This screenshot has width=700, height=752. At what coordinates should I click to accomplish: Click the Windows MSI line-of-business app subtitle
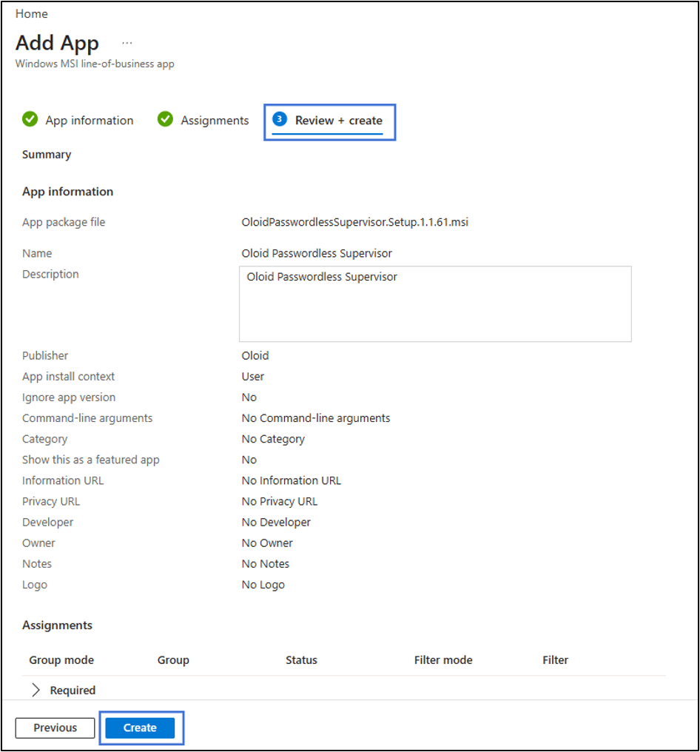pyautogui.click(x=95, y=64)
